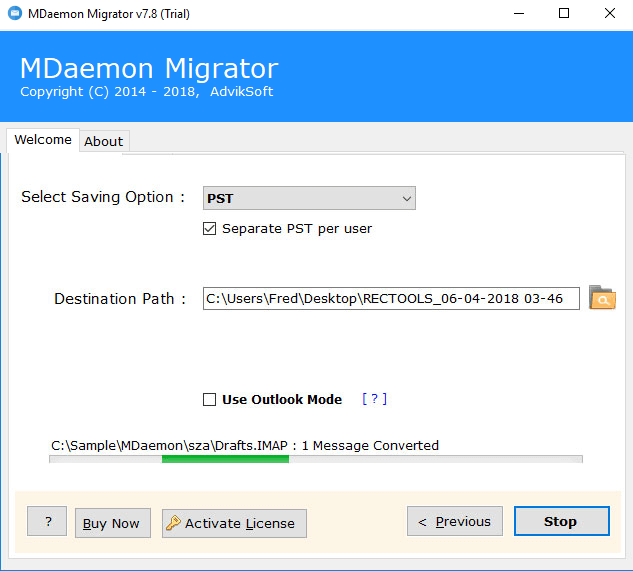Click the green conversion progress bar
The height and width of the screenshot is (571, 633).
(x=316, y=459)
